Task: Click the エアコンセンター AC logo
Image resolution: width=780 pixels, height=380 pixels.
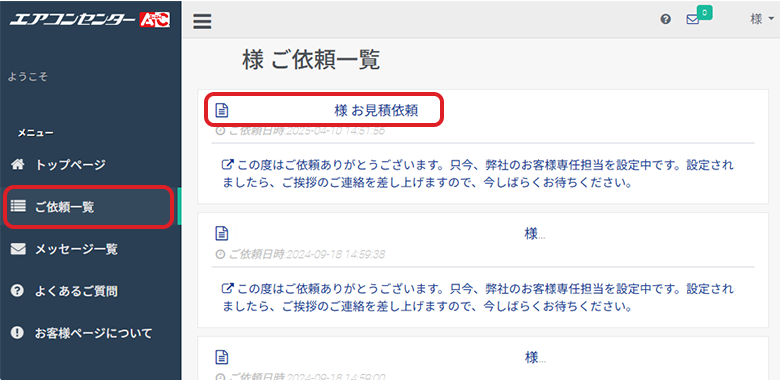Action: tap(90, 19)
